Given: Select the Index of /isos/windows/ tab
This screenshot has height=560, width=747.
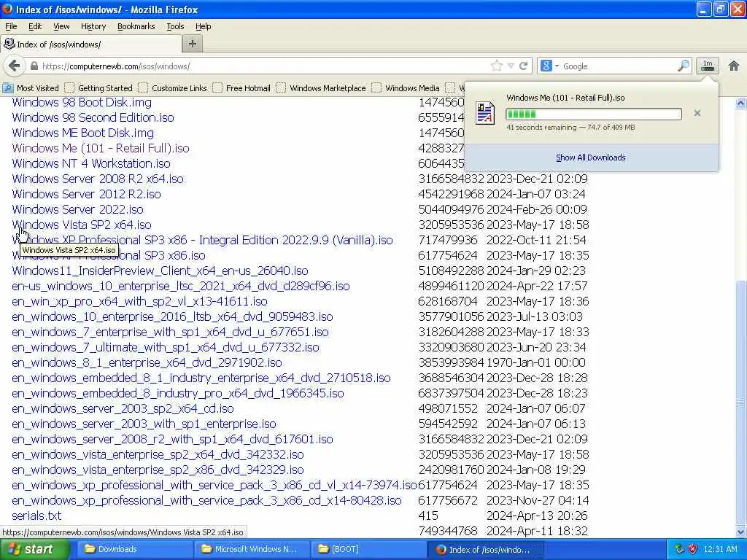Looking at the screenshot, I should click(91, 44).
